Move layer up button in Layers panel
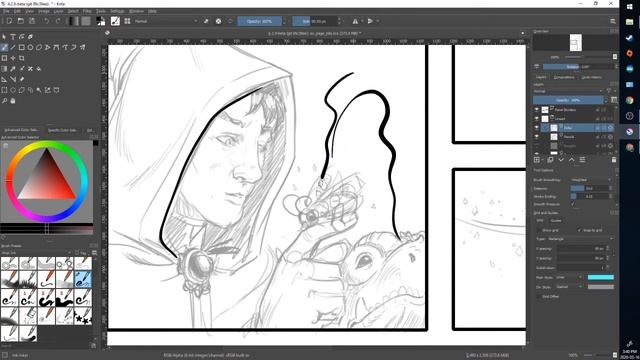Image resolution: width=640 pixels, height=360 pixels. coord(571,160)
